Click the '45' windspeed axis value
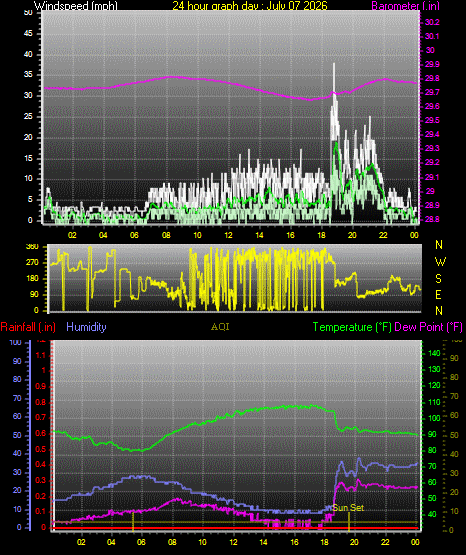Viewport: 466px width, 555px height. click(x=28, y=34)
